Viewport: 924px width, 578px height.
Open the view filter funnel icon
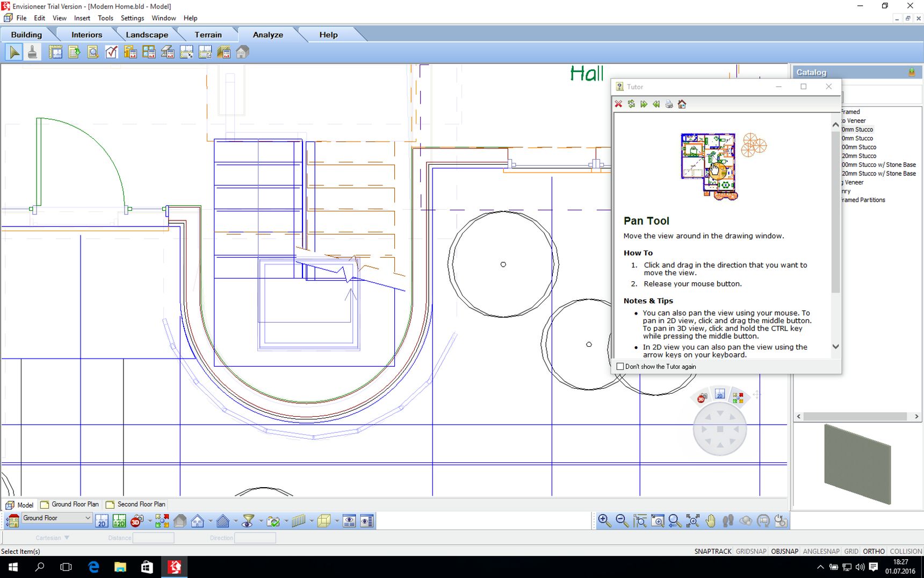click(x=248, y=520)
